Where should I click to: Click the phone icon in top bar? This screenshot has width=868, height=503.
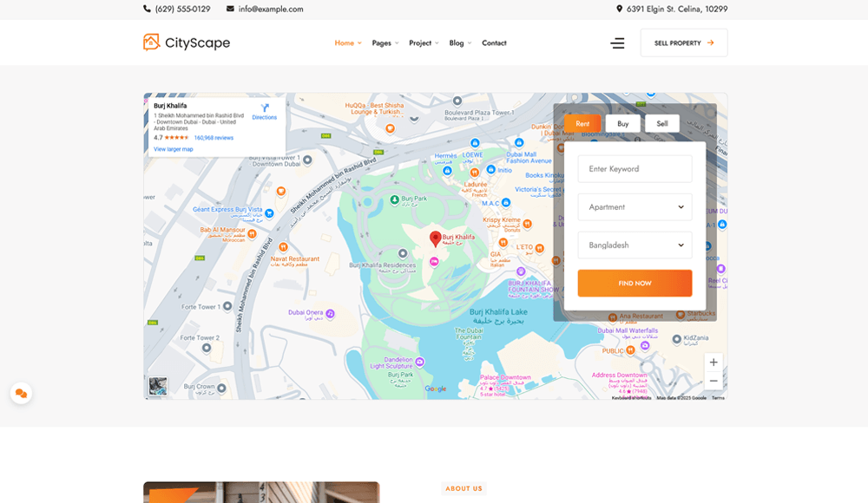[147, 9]
